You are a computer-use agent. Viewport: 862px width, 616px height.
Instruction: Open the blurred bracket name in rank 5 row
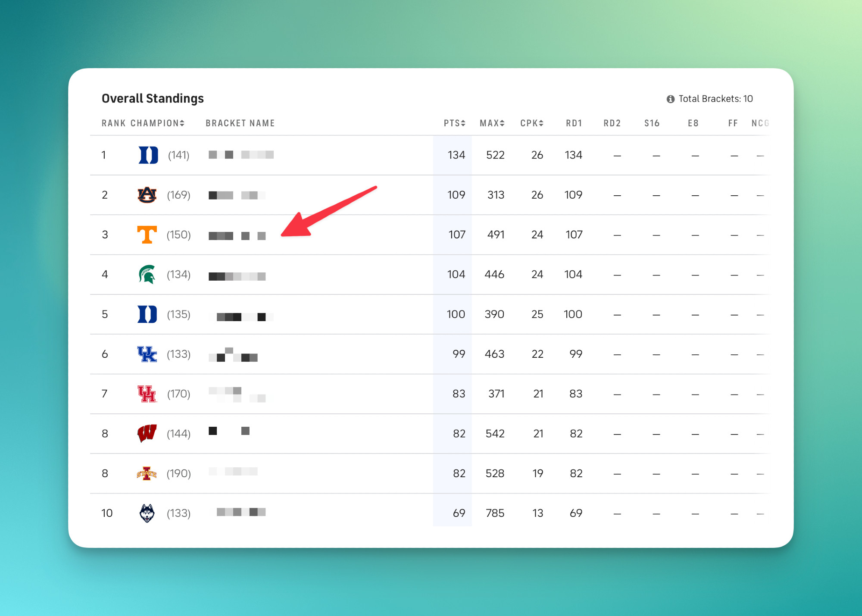click(241, 317)
